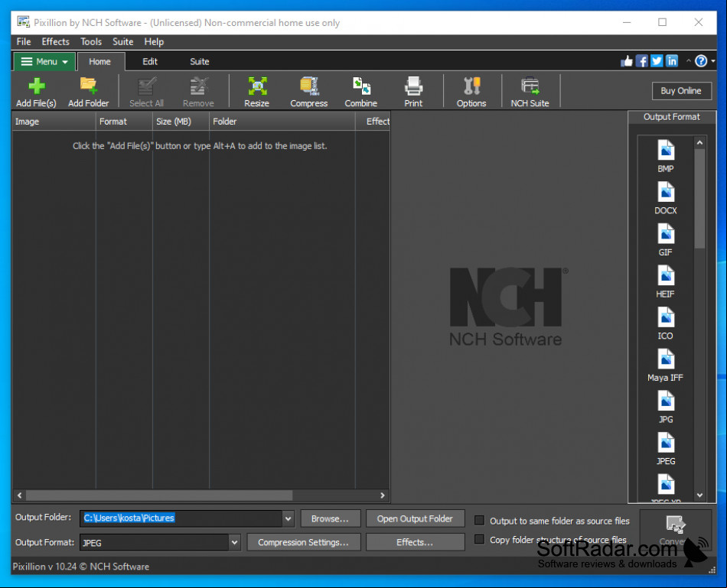Click the Select All toolbar icon
The height and width of the screenshot is (588, 727).
click(x=146, y=86)
